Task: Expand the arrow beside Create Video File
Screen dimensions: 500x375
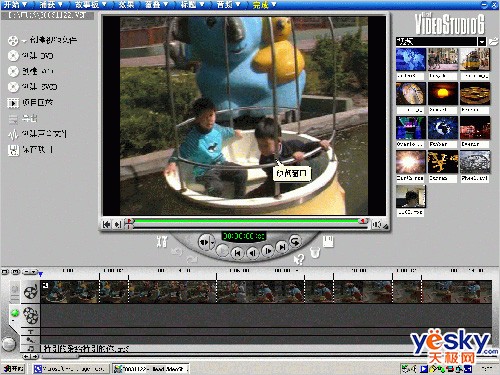Action: coord(24,41)
